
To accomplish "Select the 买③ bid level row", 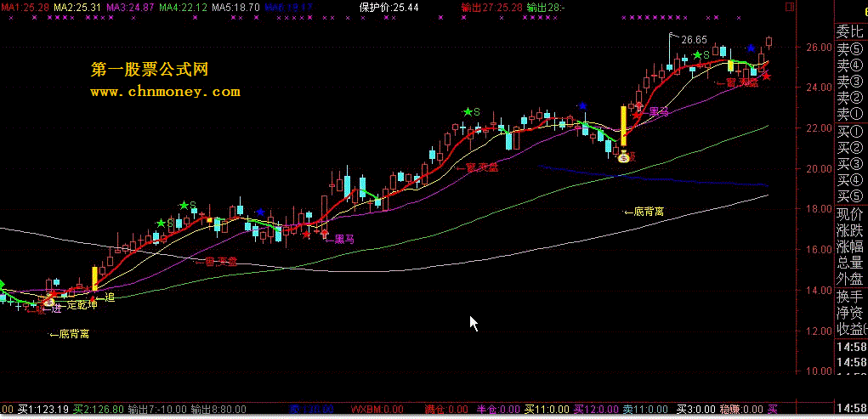I will coord(850,163).
